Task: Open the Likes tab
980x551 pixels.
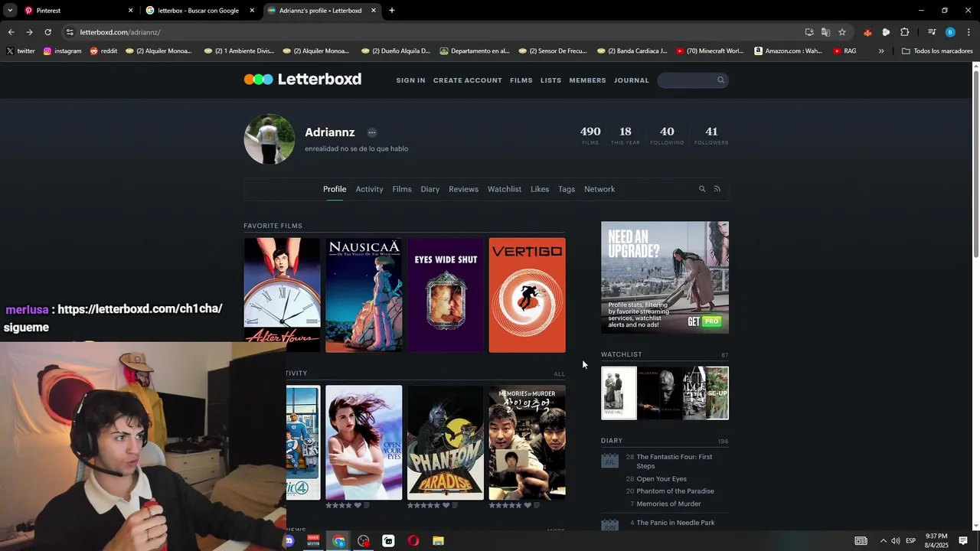Action: click(x=540, y=189)
